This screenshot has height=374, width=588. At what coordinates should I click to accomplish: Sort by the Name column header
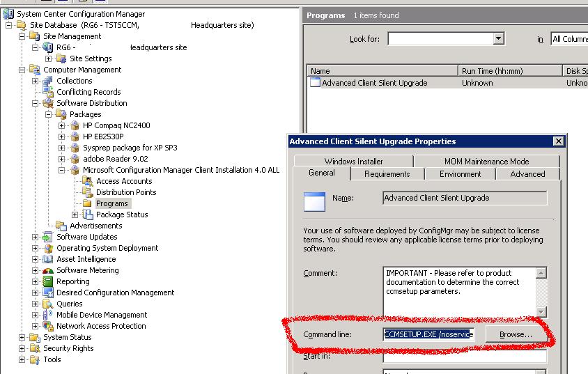click(x=382, y=71)
